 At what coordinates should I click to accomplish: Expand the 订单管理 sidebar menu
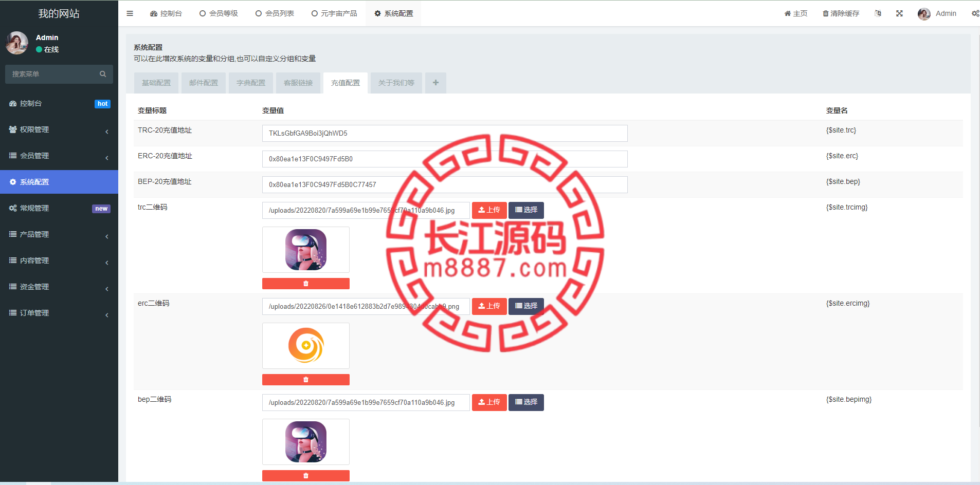pyautogui.click(x=59, y=313)
